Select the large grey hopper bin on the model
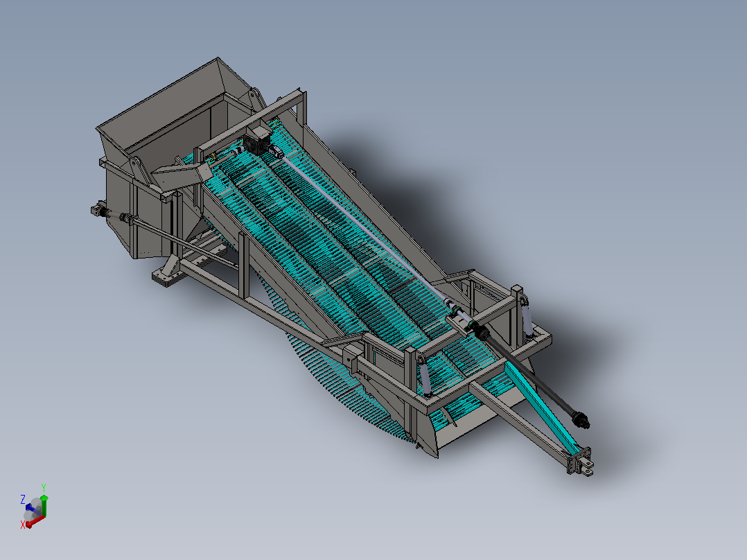Viewport: 747px width, 560px height. coord(162,157)
